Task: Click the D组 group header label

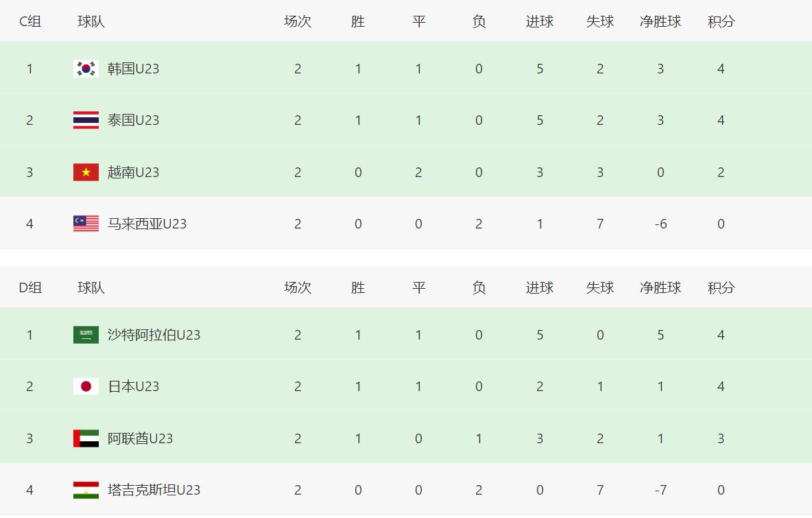Action: tap(29, 287)
